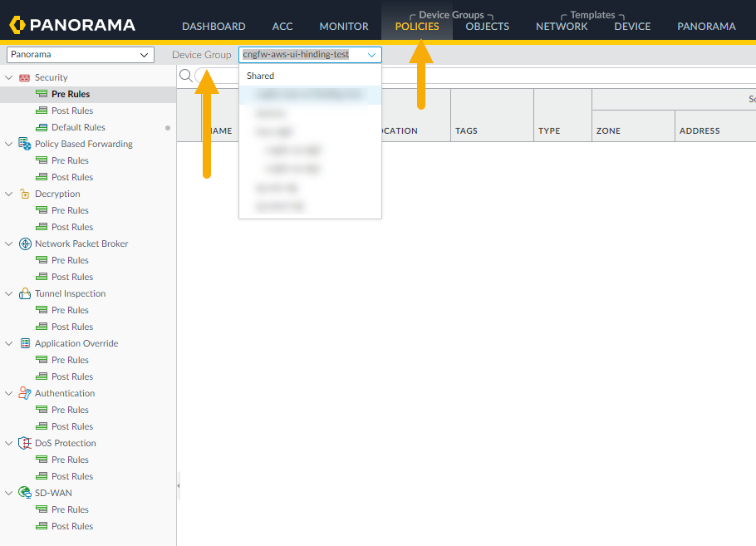
Task: Click the Authentication Pre Rules row icon
Action: (42, 410)
